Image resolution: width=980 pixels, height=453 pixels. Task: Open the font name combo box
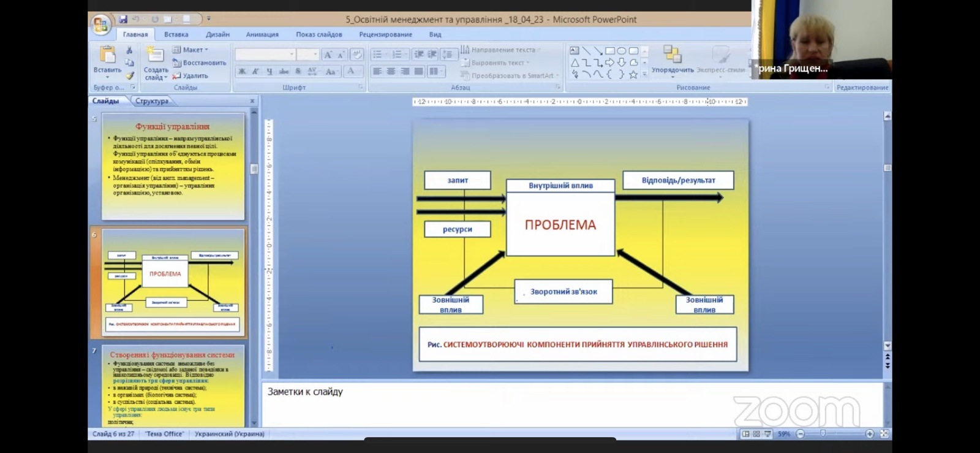[x=265, y=55]
